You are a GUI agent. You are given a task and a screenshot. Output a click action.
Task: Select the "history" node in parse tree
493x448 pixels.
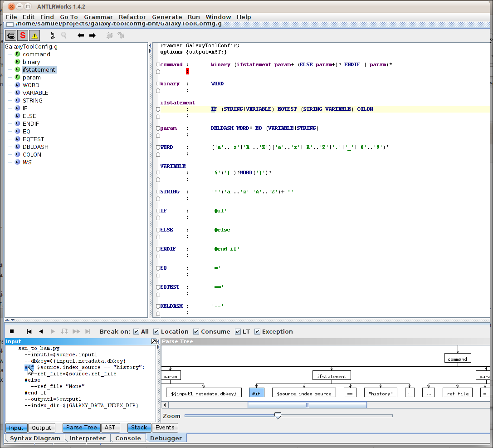coord(381,393)
